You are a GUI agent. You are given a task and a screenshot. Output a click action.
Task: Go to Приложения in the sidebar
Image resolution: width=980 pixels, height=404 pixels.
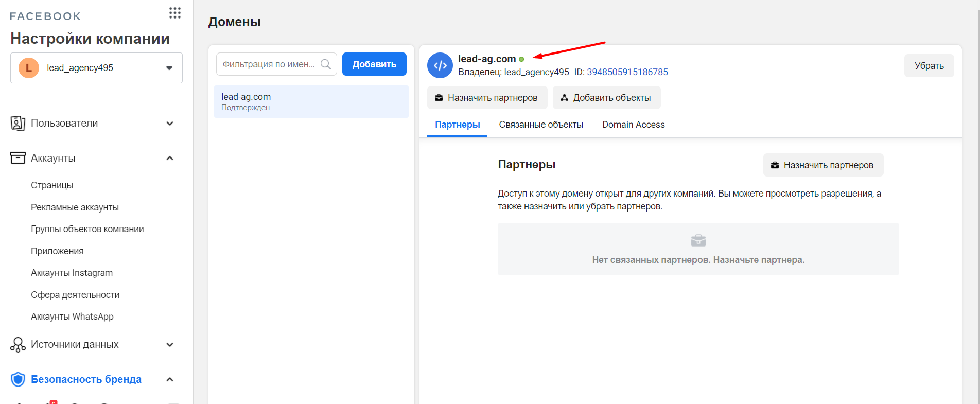[x=57, y=251]
